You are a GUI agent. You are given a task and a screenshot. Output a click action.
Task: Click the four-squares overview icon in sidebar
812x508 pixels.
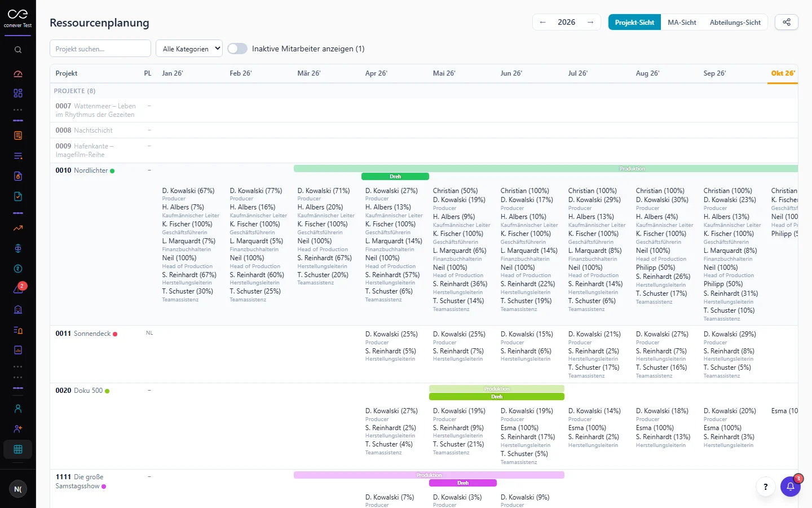pos(18,93)
